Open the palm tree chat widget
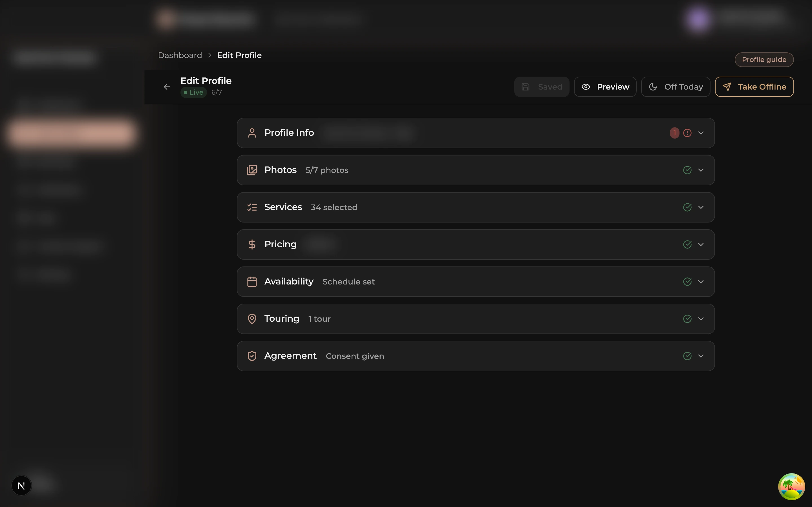 tap(791, 486)
